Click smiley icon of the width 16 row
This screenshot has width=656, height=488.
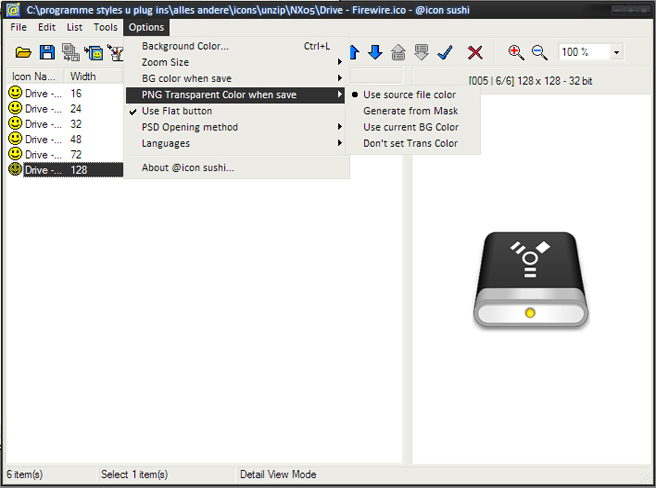point(15,92)
